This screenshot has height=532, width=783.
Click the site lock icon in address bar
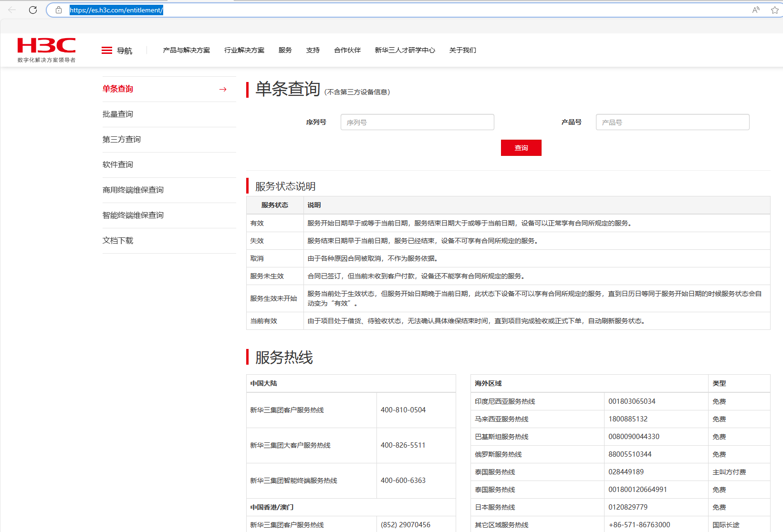(59, 10)
